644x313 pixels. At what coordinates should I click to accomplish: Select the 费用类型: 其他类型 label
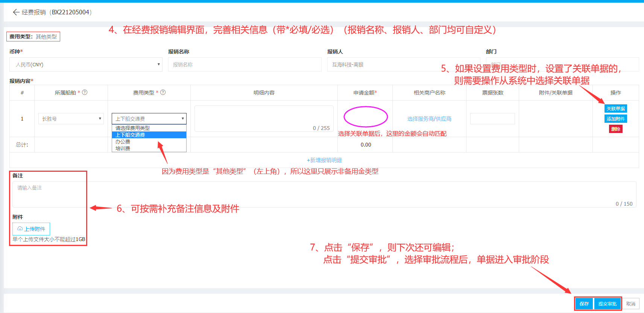click(x=33, y=37)
